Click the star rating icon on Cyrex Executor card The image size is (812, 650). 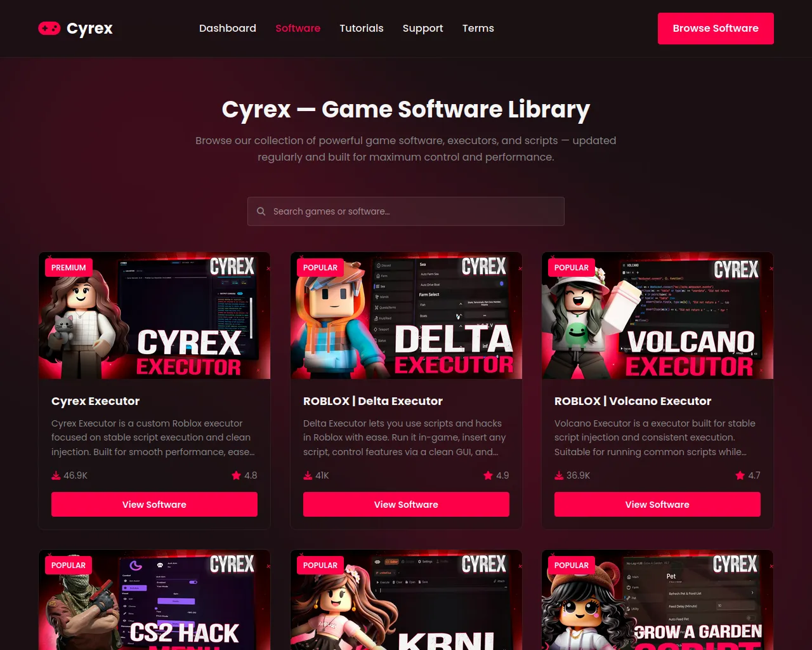pyautogui.click(x=236, y=475)
